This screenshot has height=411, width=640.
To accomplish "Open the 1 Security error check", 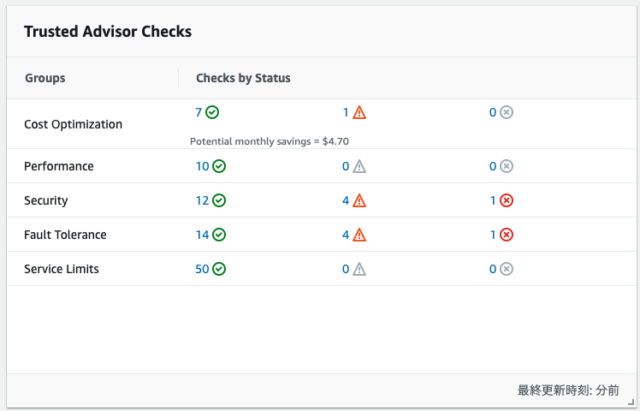I will pos(493,200).
